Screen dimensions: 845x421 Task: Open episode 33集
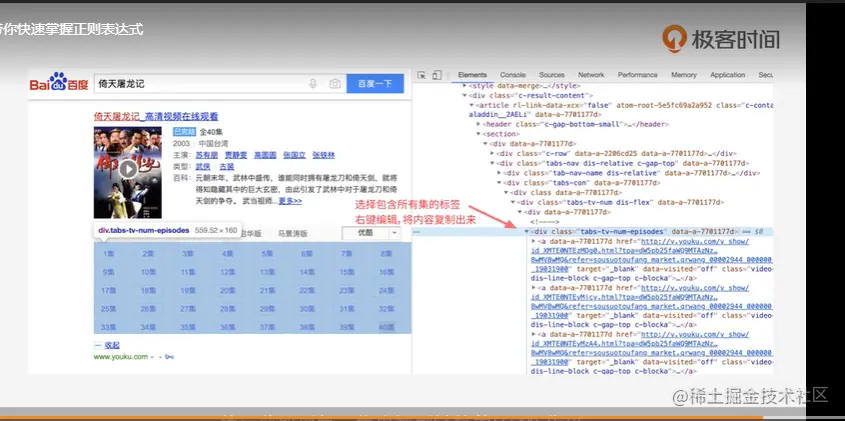click(109, 327)
